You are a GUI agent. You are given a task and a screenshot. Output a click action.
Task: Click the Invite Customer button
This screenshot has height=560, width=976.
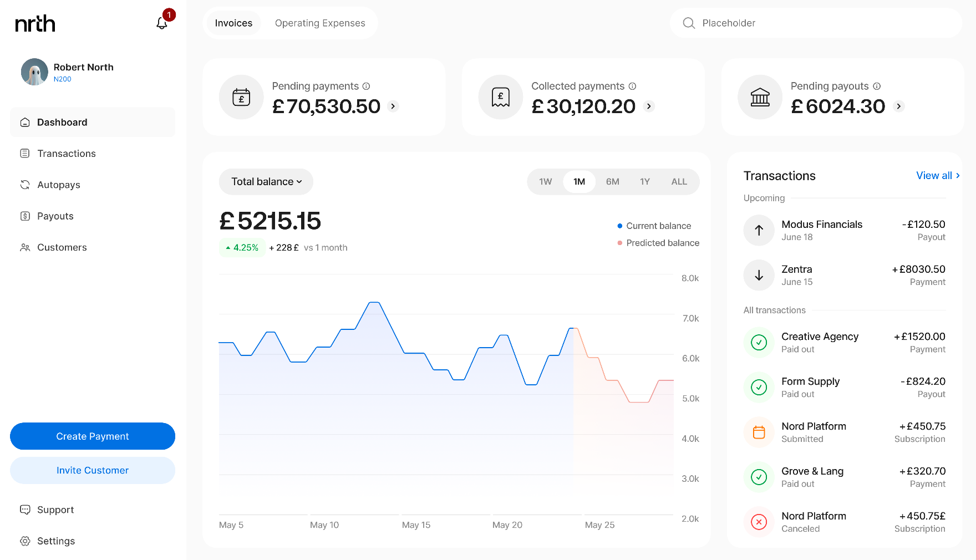[x=93, y=470]
